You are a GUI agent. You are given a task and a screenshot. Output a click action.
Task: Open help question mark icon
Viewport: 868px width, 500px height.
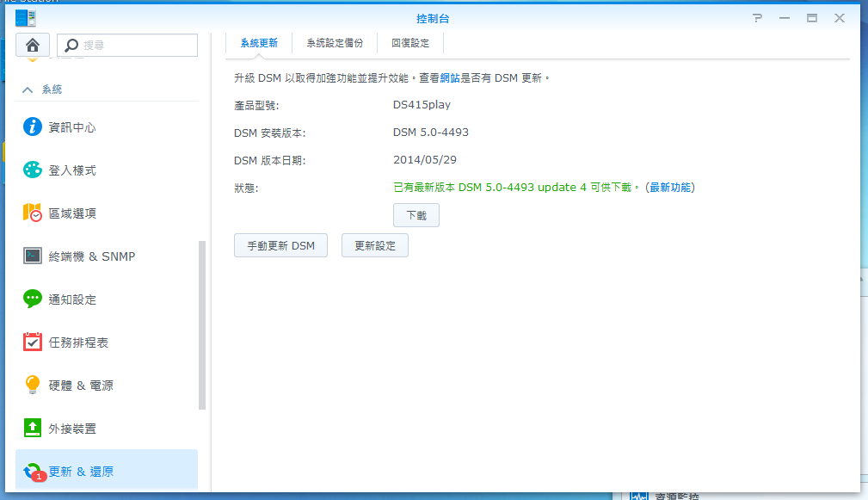click(757, 18)
